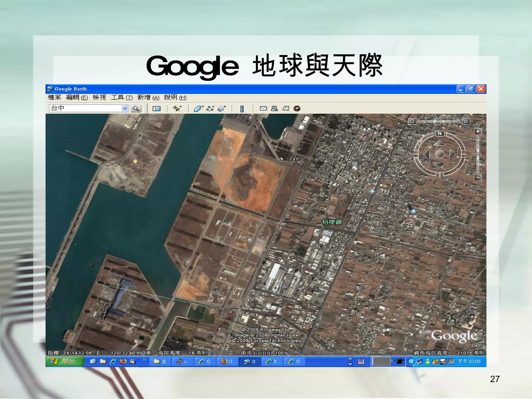
Task: Click the N north compass button
Action: (x=440, y=134)
